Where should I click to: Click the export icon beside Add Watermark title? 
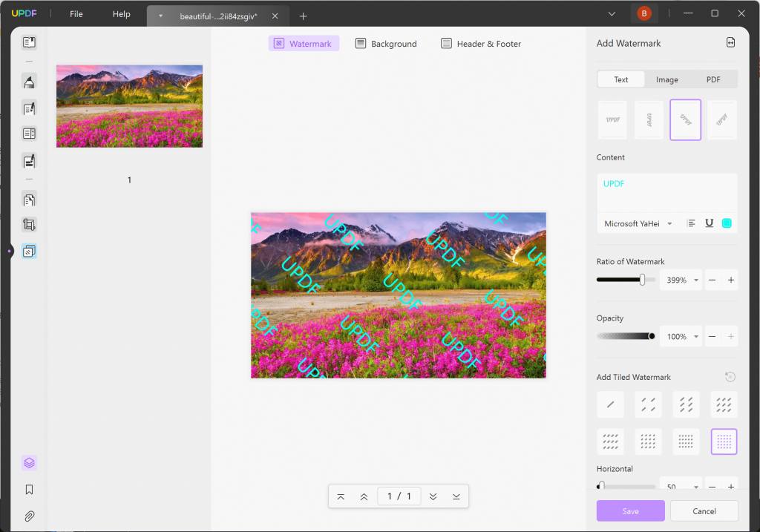pyautogui.click(x=731, y=43)
